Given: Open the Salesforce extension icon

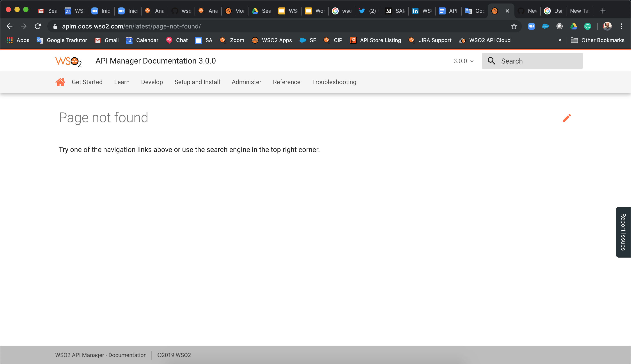Looking at the screenshot, I should [x=546, y=26].
